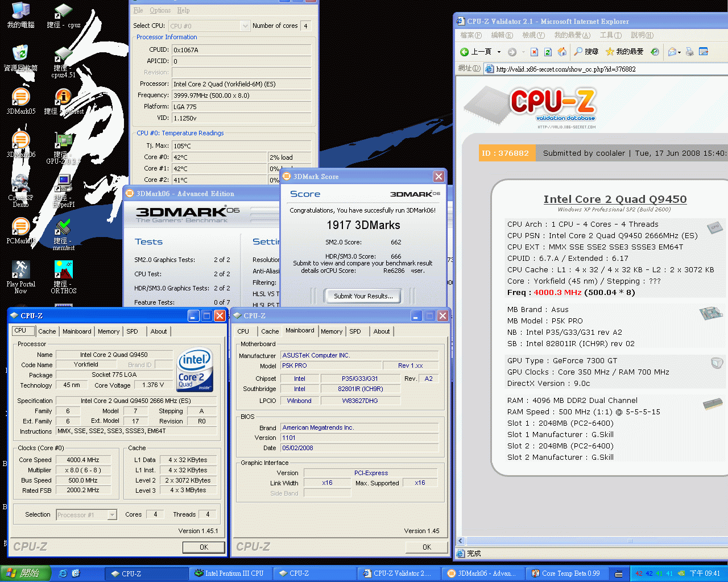Open the Recycle Bin desktop icon
The width and height of the screenshot is (728, 582).
[20, 58]
